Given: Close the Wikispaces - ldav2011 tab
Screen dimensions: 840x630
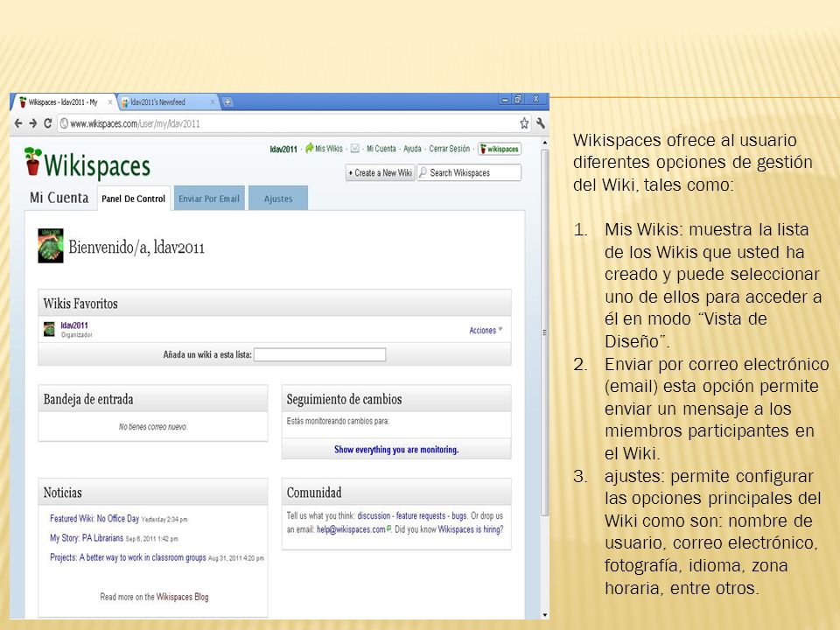Looking at the screenshot, I should (x=110, y=101).
